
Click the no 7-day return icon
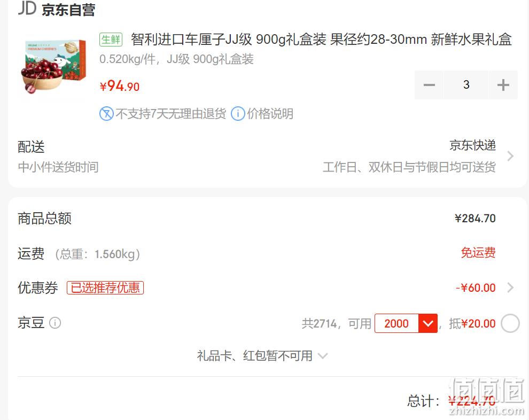click(x=106, y=114)
